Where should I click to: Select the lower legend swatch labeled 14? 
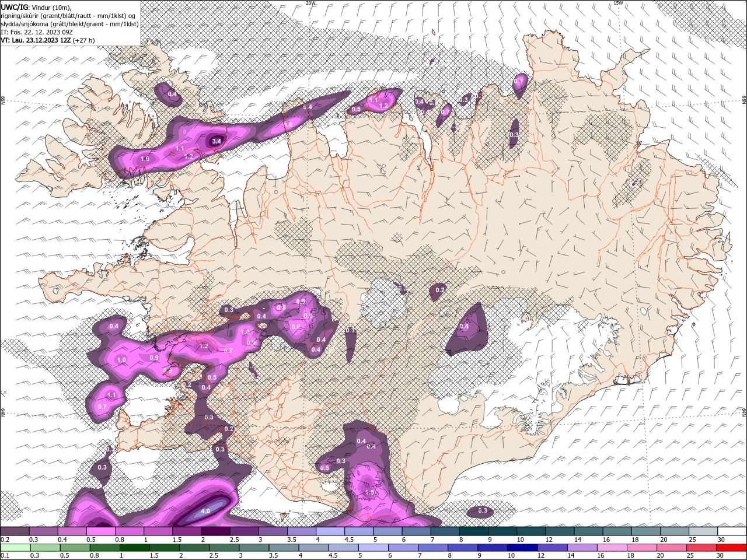click(x=581, y=548)
